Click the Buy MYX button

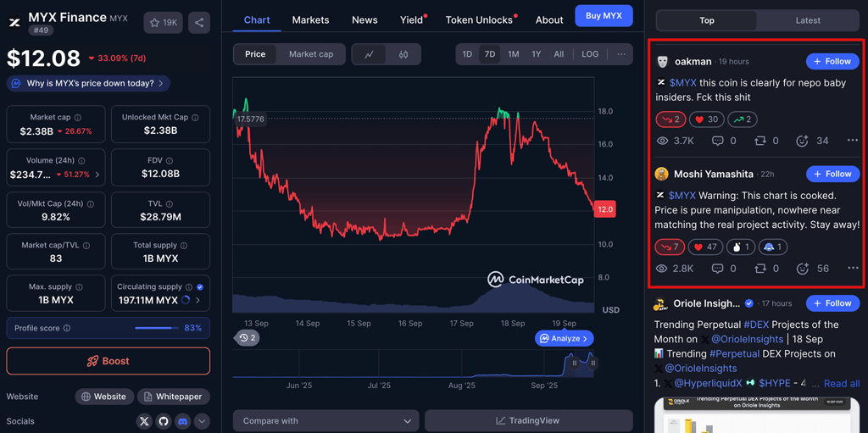point(604,15)
